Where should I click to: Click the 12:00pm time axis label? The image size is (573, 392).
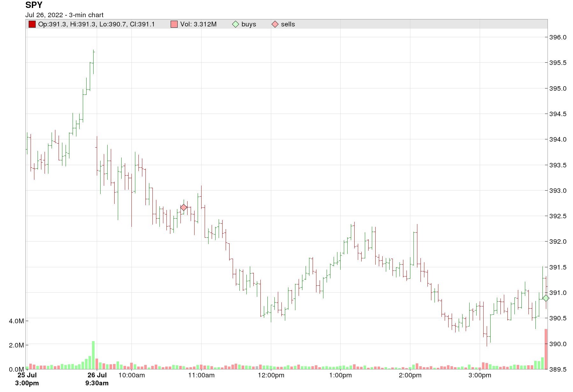(271, 375)
